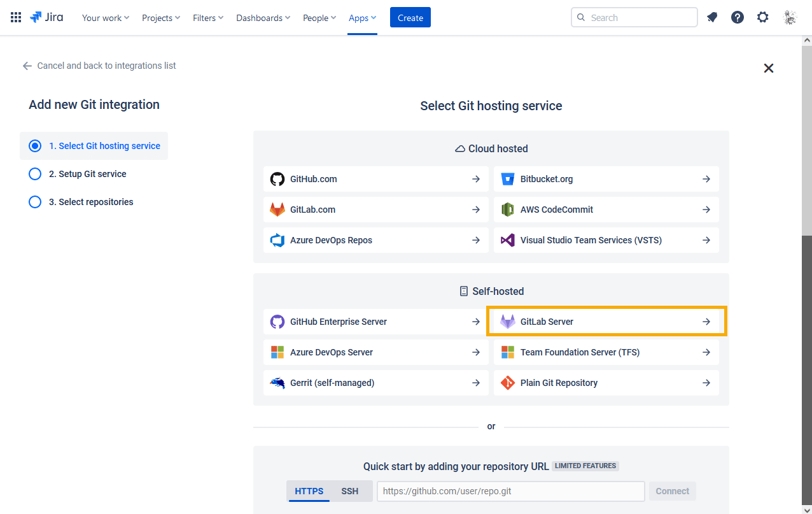Choose GitLab.com hosting service
The width and height of the screenshot is (812, 514).
coord(376,210)
